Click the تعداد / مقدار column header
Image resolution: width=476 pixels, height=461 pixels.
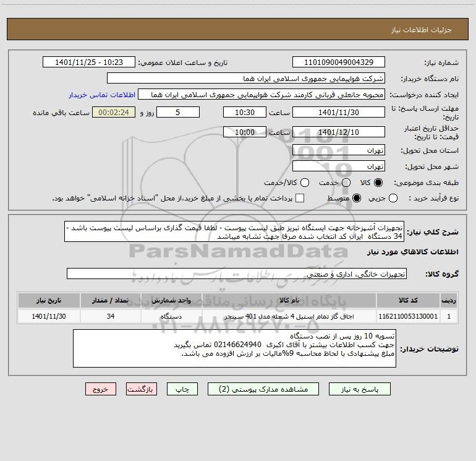pyautogui.click(x=111, y=300)
